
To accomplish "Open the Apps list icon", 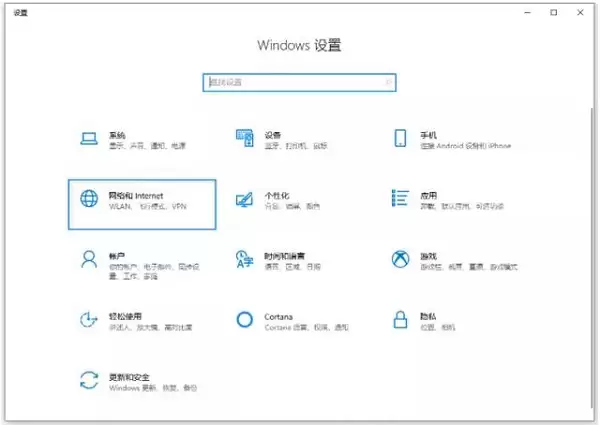I will click(400, 198).
